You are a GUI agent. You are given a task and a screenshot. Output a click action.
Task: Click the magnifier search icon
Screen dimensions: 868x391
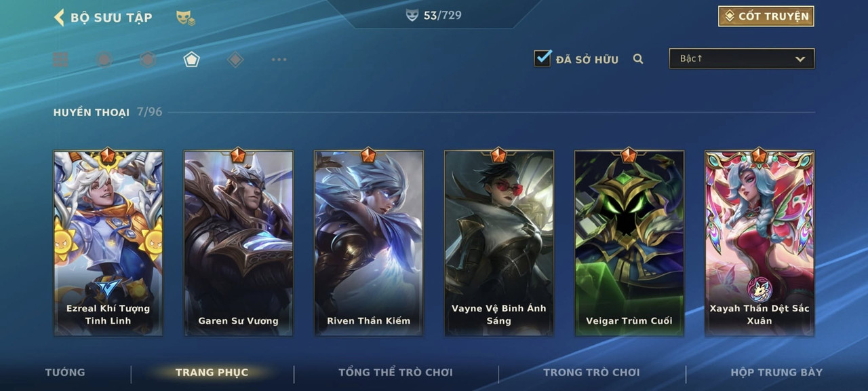click(638, 59)
